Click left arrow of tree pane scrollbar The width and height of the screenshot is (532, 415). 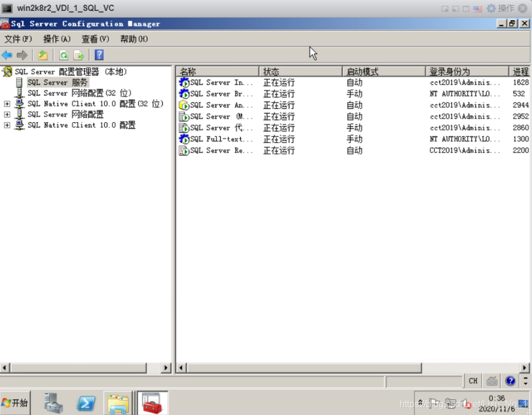click(5, 368)
